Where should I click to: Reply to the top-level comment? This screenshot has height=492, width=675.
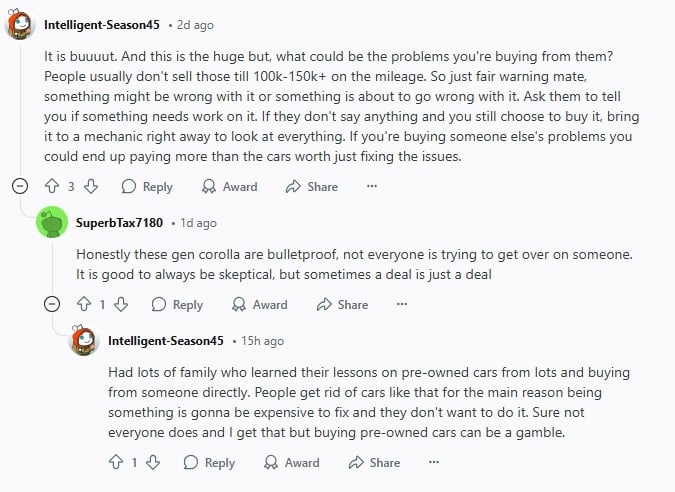tap(147, 186)
